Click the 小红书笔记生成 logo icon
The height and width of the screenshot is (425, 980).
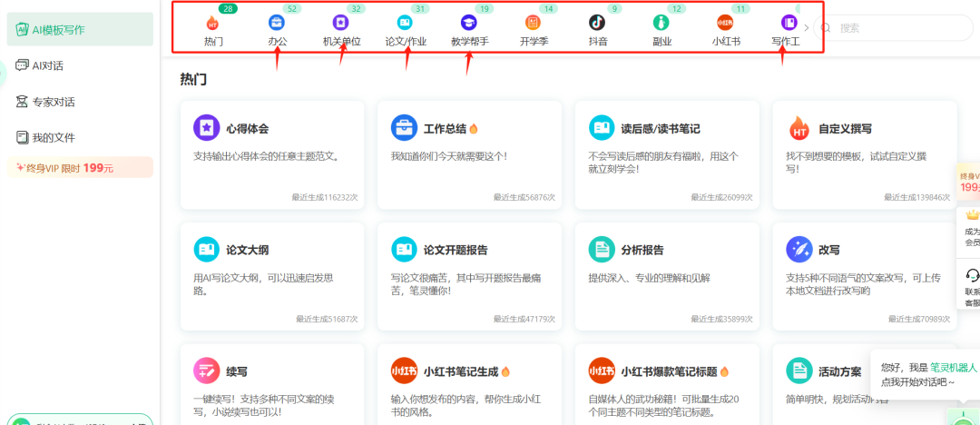point(404,371)
